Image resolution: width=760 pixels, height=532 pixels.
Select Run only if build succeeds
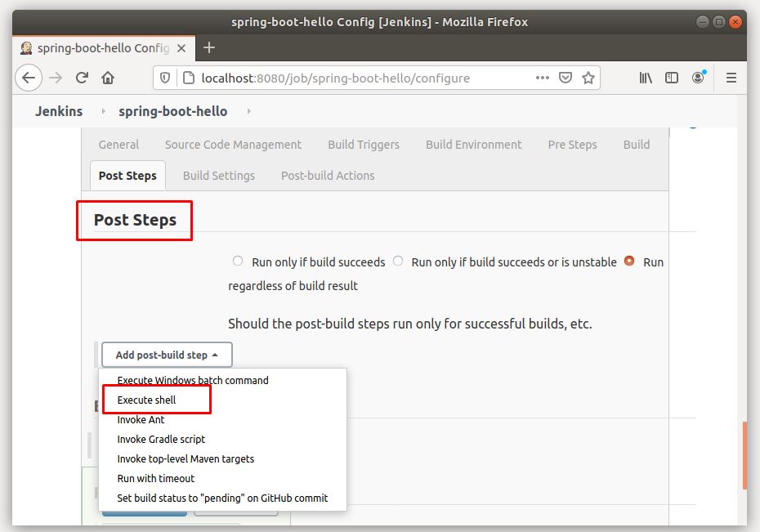click(x=238, y=262)
